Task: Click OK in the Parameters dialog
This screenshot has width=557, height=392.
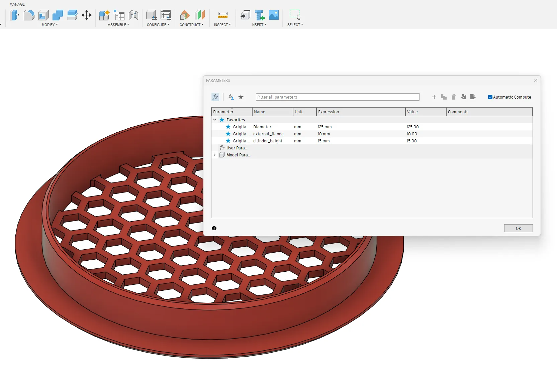Action: [518, 228]
